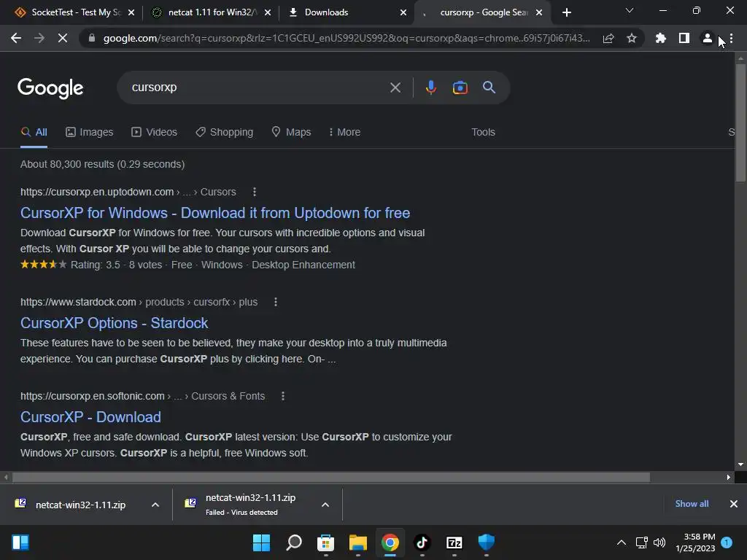Open the Chrome three-dot menu
Screen dimensions: 747x560
coord(731,38)
